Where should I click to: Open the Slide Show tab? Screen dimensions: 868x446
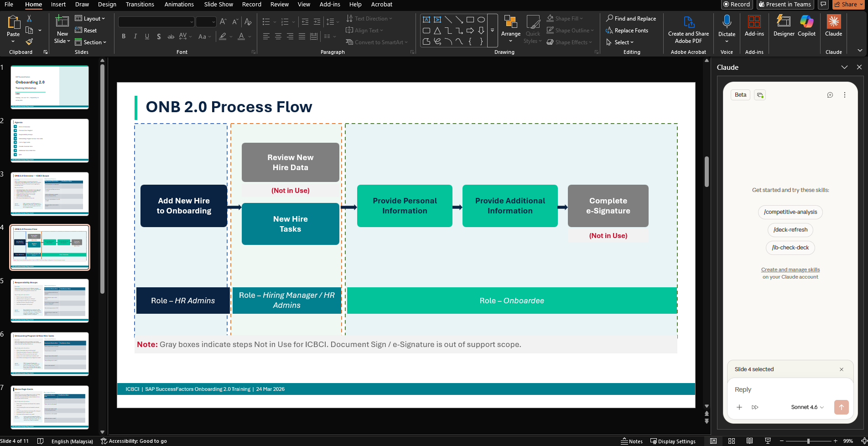[218, 5]
